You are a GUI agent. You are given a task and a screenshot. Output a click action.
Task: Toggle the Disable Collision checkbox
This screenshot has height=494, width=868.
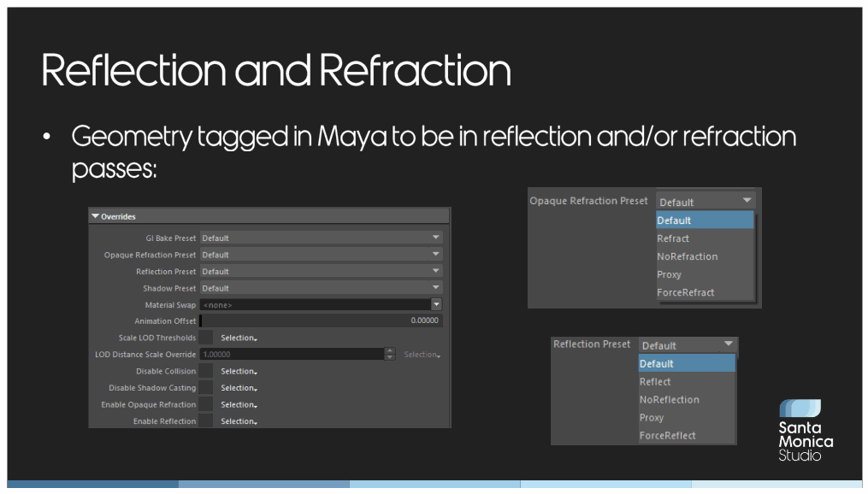coord(206,371)
